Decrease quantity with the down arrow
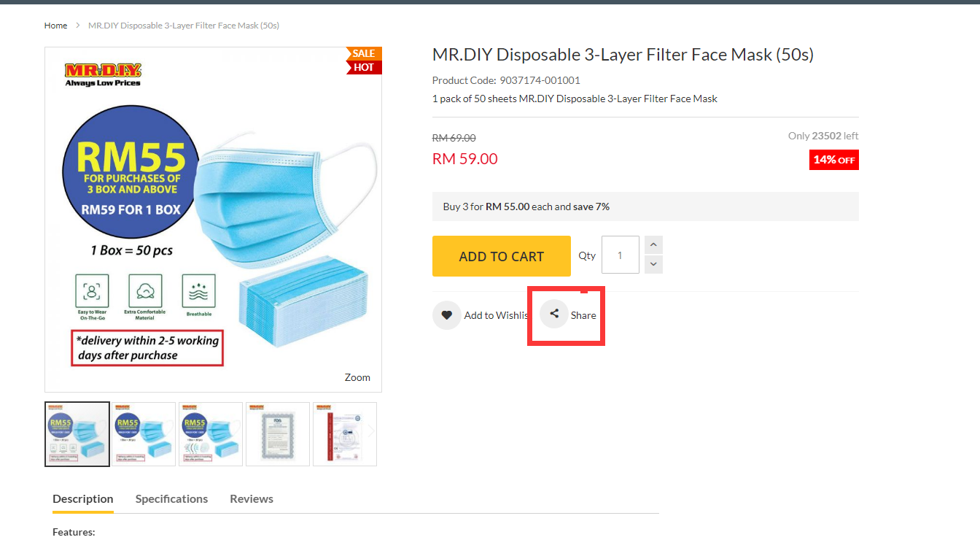980x540 pixels. point(653,264)
